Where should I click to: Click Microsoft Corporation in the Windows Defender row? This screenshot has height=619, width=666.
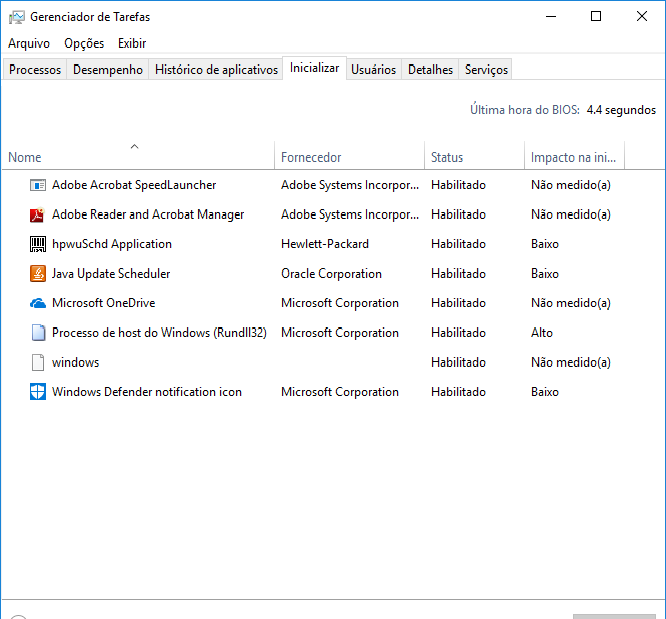tap(340, 392)
